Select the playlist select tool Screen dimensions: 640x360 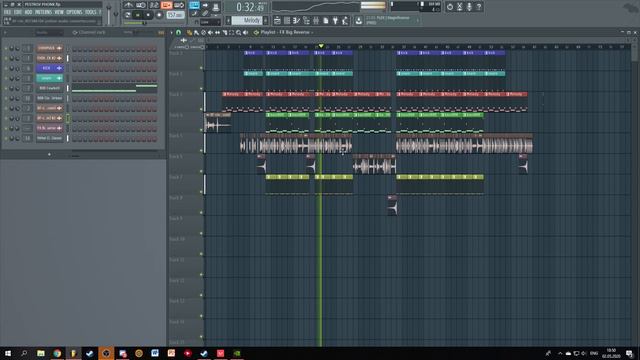(231, 32)
